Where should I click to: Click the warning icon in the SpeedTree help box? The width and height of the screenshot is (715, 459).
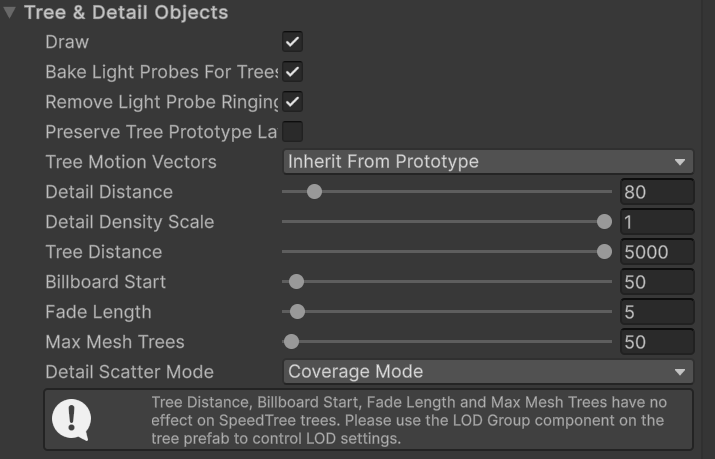71,420
